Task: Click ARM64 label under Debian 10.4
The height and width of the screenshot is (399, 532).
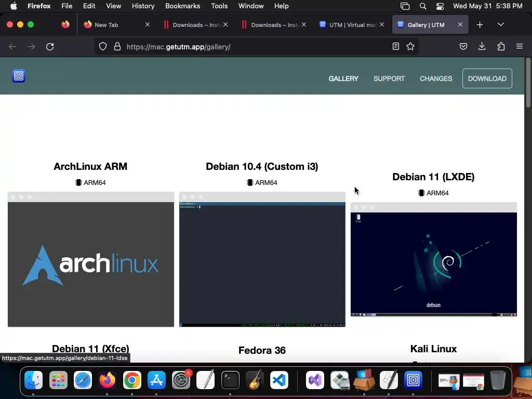Action: click(262, 182)
